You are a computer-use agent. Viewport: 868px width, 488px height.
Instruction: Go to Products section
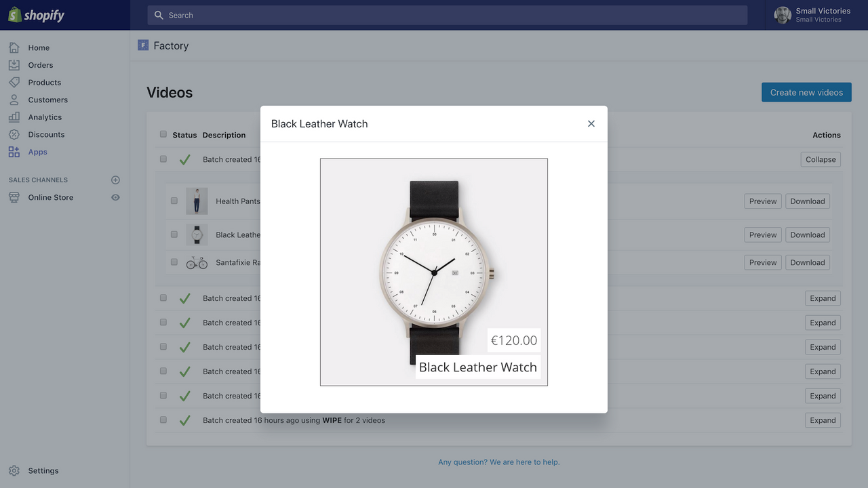click(45, 82)
